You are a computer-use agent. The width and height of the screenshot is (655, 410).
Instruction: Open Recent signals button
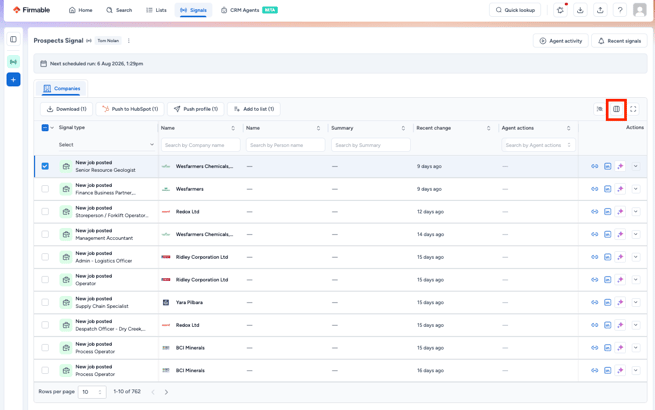coord(619,41)
